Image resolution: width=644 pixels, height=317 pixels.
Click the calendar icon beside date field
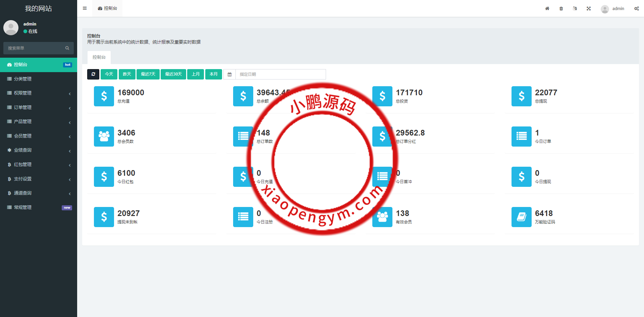click(x=230, y=74)
